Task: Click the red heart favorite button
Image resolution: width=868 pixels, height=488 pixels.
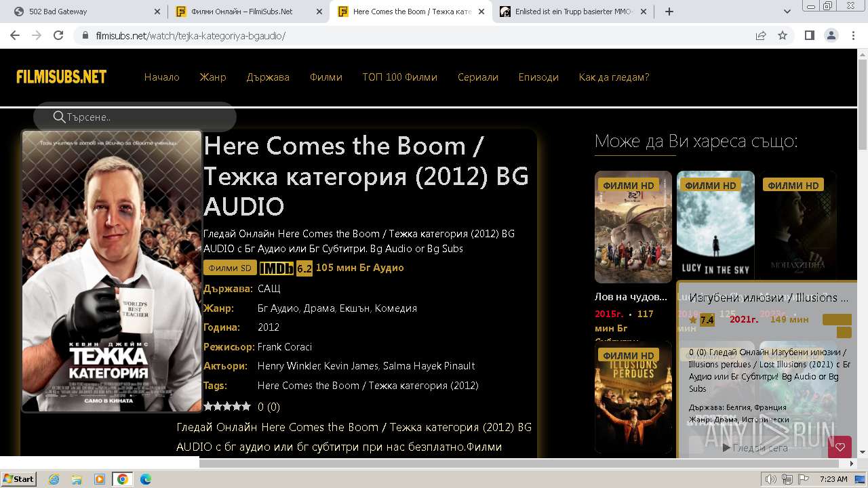Action: 840,447
